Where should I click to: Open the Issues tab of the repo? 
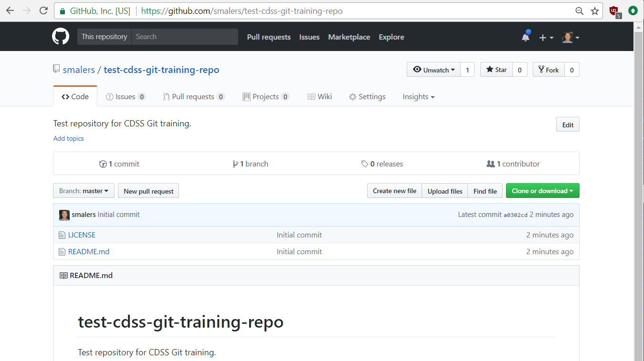point(126,96)
